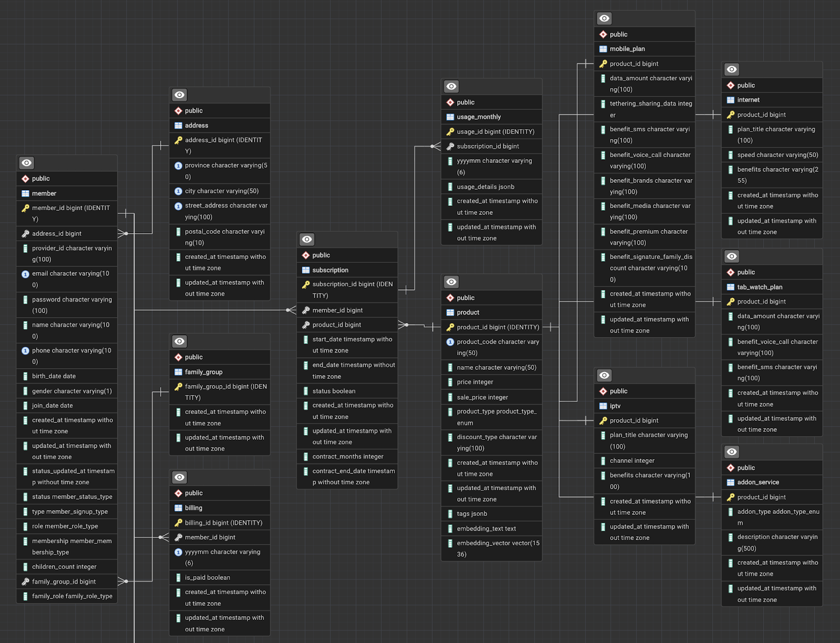The height and width of the screenshot is (643, 840).
Task: Click the schema diamond icon in billing table
Action: point(178,493)
